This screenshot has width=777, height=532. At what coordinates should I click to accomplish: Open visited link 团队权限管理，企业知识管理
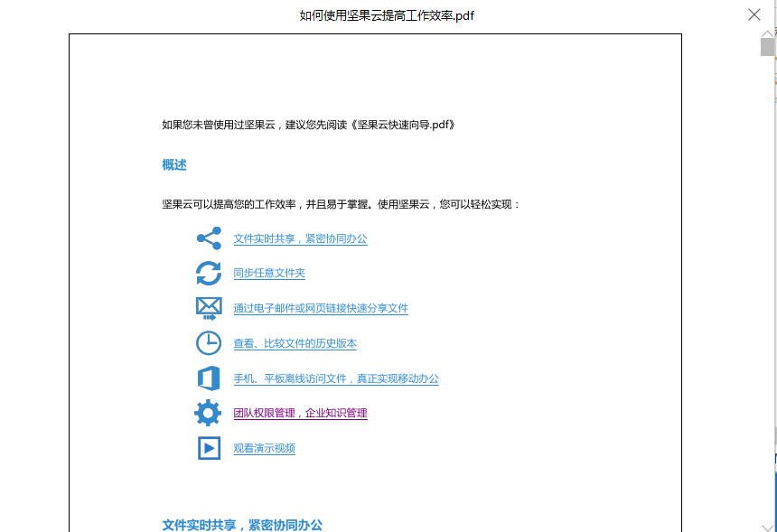[300, 413]
